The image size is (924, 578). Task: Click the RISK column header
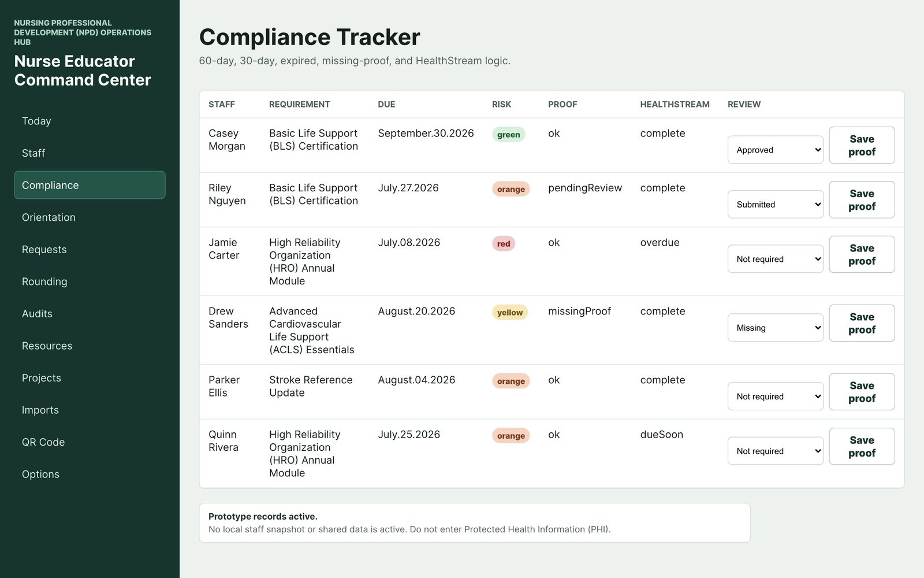pyautogui.click(x=501, y=104)
